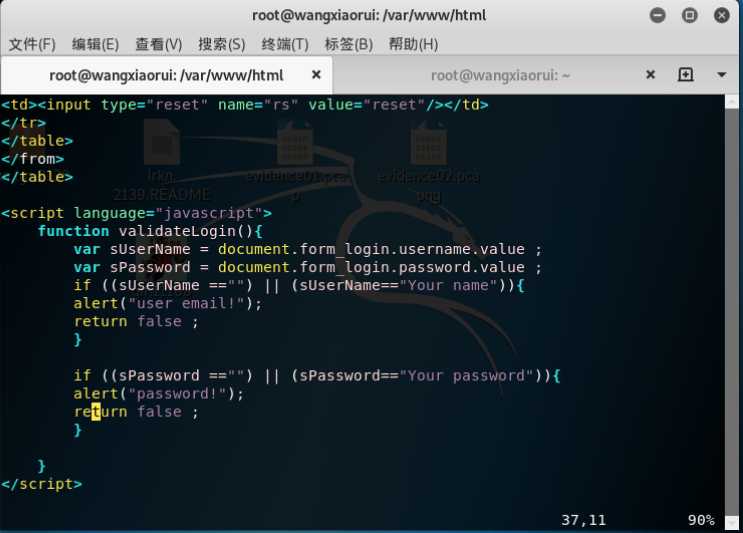
Task: Click the window title root@wangxiaorui: /var/www/html
Action: [x=369, y=16]
